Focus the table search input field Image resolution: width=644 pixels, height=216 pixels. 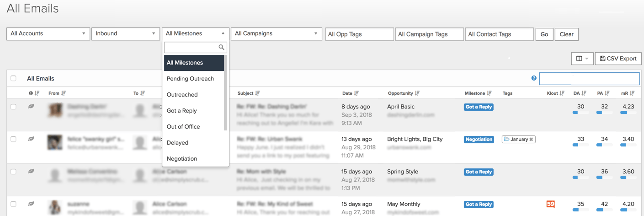(x=589, y=79)
